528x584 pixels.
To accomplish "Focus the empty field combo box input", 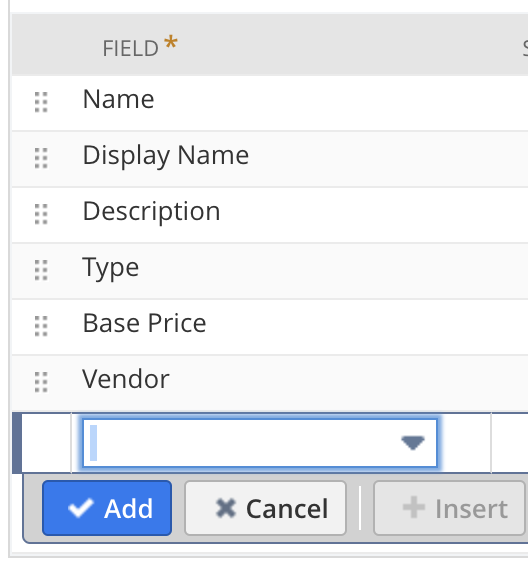I will [x=260, y=443].
